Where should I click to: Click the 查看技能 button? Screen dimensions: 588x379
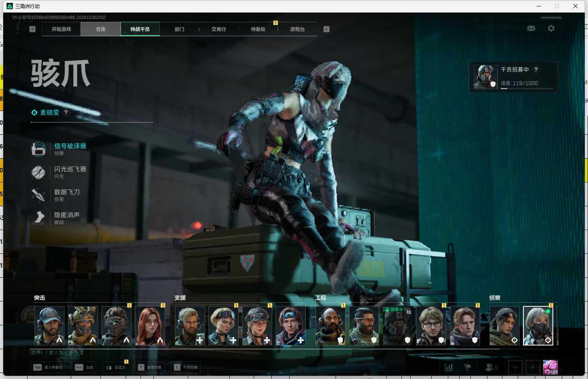click(x=150, y=367)
